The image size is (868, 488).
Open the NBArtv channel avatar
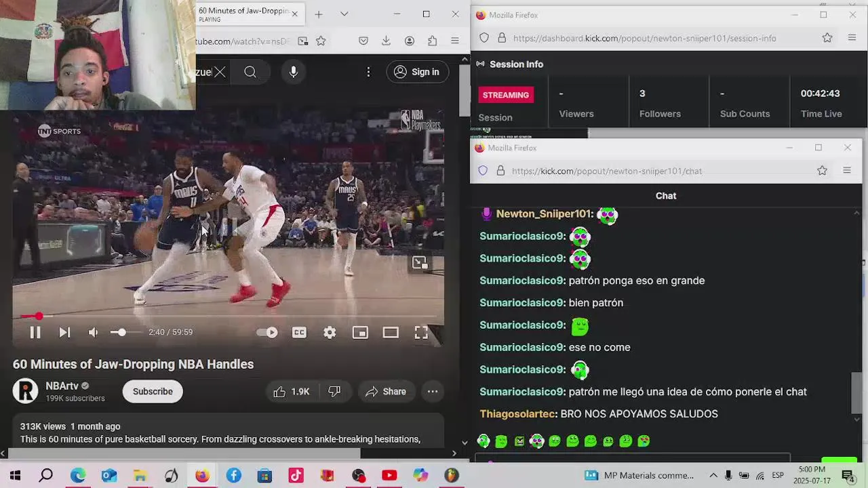pos(26,391)
